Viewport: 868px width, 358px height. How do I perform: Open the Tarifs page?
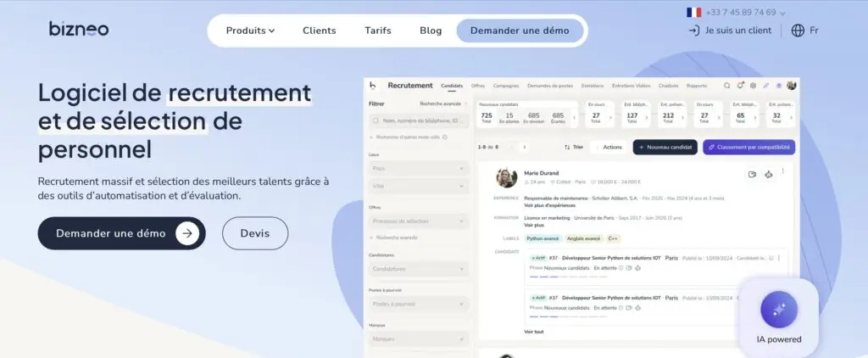378,31
